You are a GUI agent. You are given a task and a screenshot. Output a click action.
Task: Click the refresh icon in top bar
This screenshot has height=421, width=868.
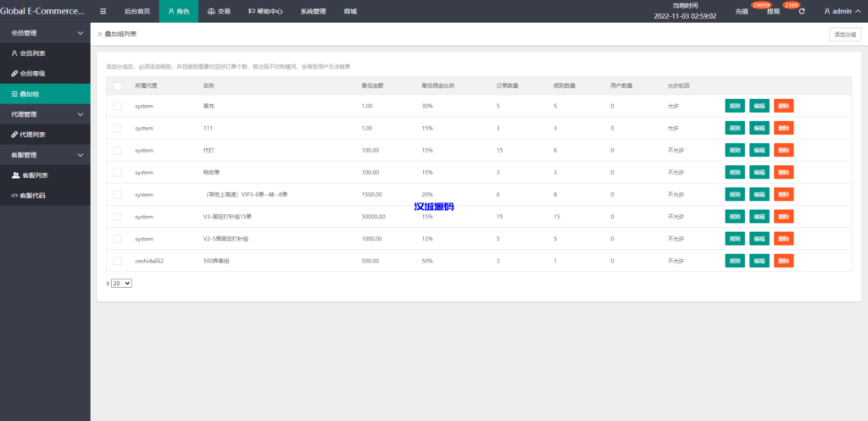pos(802,12)
